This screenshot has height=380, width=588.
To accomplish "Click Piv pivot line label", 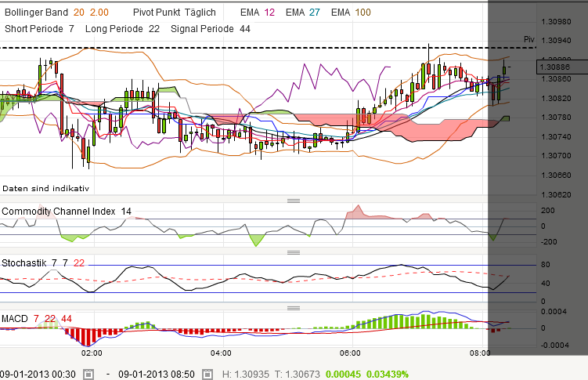I will point(528,39).
